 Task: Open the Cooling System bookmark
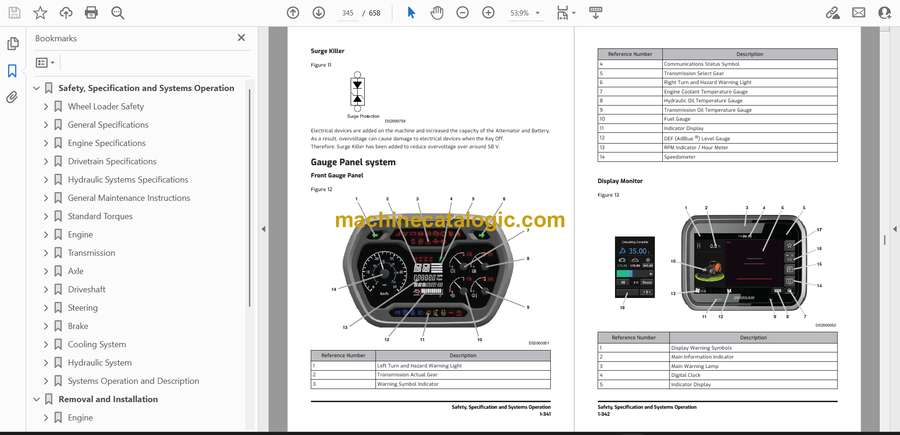96,344
